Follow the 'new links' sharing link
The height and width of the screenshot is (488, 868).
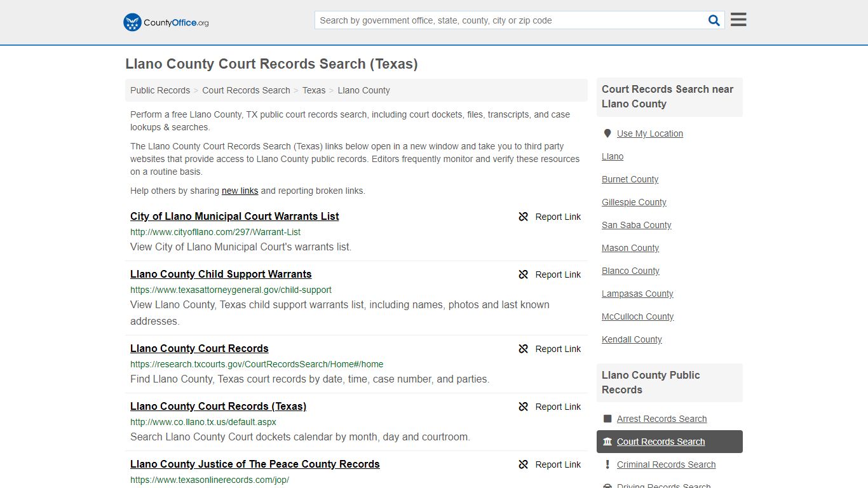[x=240, y=191]
